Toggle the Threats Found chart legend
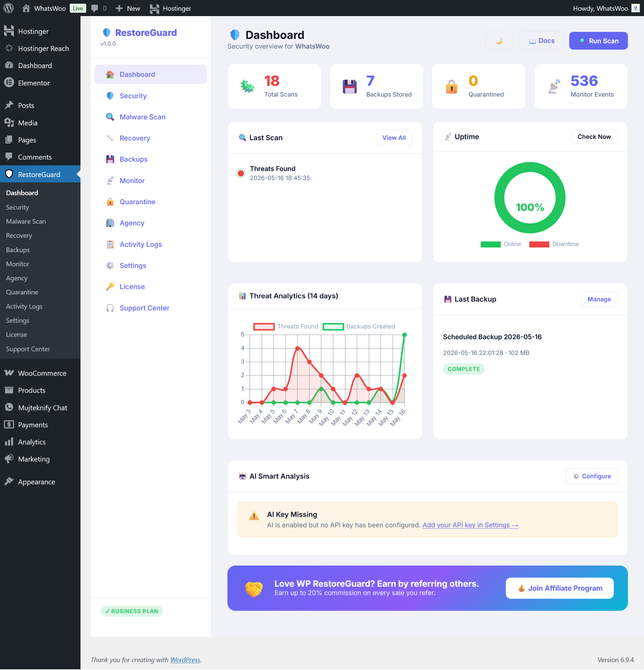The width and height of the screenshot is (644, 670). click(285, 327)
